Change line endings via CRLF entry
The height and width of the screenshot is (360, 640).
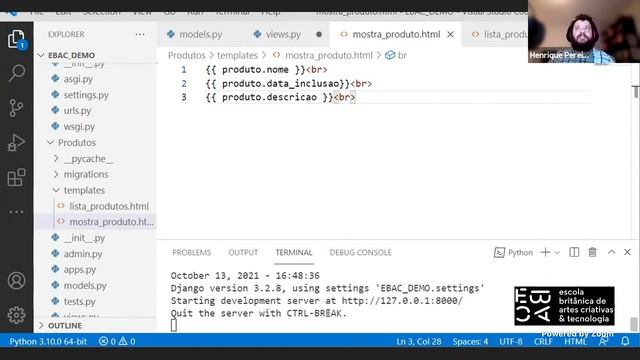543,341
